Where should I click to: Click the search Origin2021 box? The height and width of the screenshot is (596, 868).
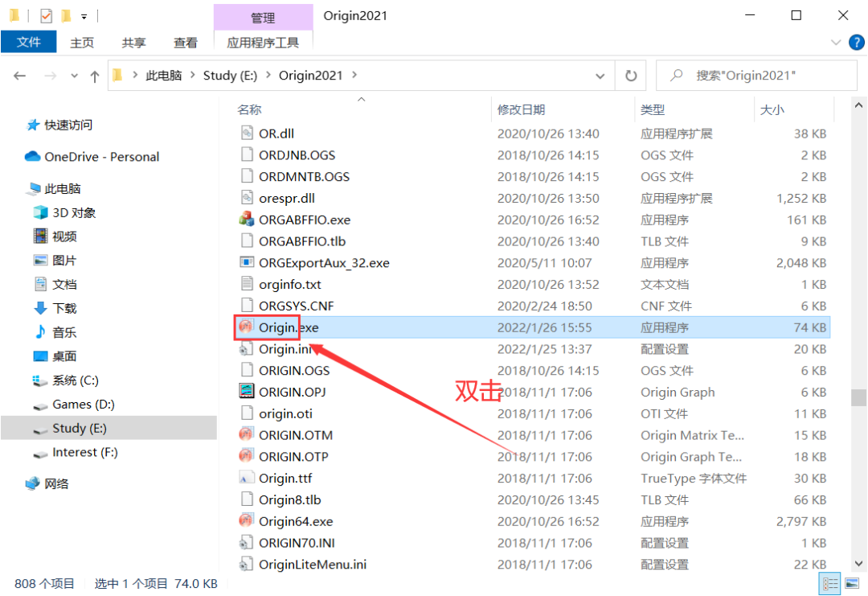point(756,76)
